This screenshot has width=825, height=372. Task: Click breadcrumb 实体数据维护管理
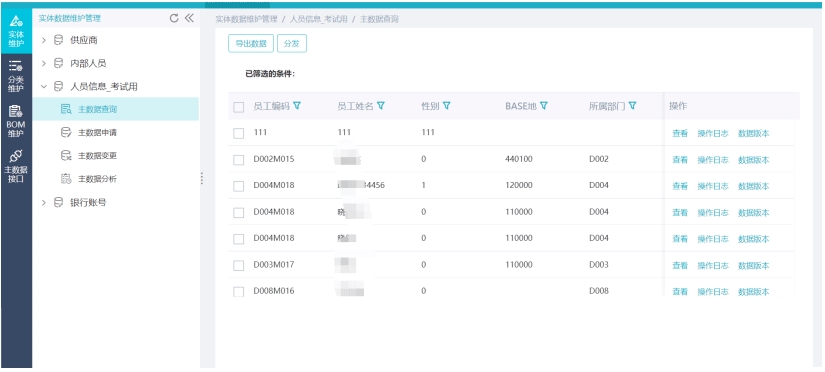(246, 19)
